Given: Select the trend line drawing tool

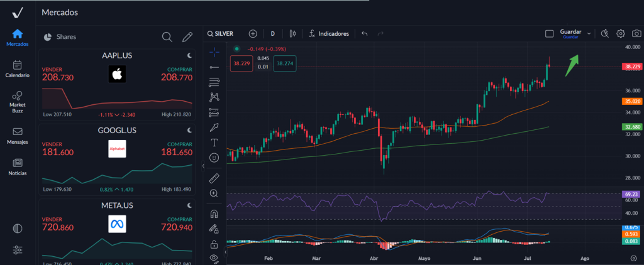Looking at the screenshot, I should coord(214,67).
